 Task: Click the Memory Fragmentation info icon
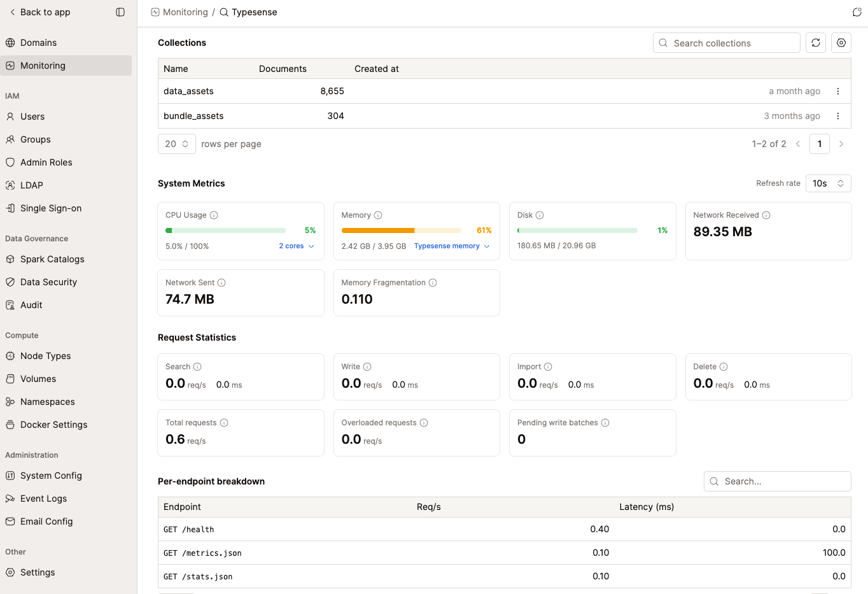click(x=433, y=283)
